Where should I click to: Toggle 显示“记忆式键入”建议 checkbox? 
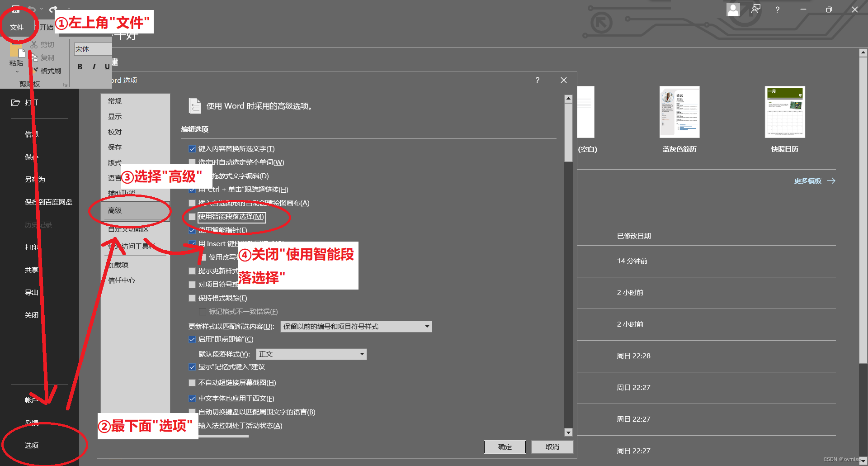pyautogui.click(x=192, y=367)
